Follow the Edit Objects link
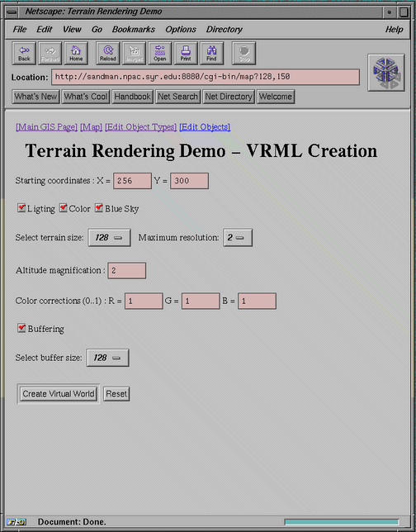The height and width of the screenshot is (532, 416). 205,127
